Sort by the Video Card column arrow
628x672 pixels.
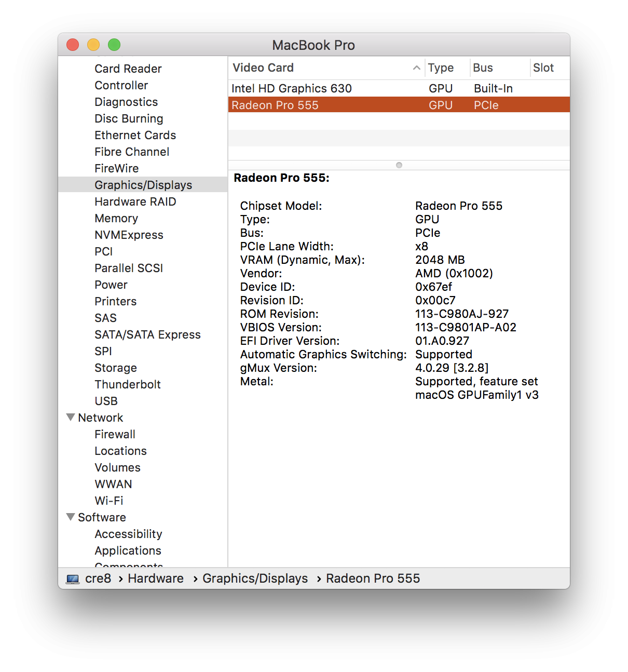click(x=416, y=68)
